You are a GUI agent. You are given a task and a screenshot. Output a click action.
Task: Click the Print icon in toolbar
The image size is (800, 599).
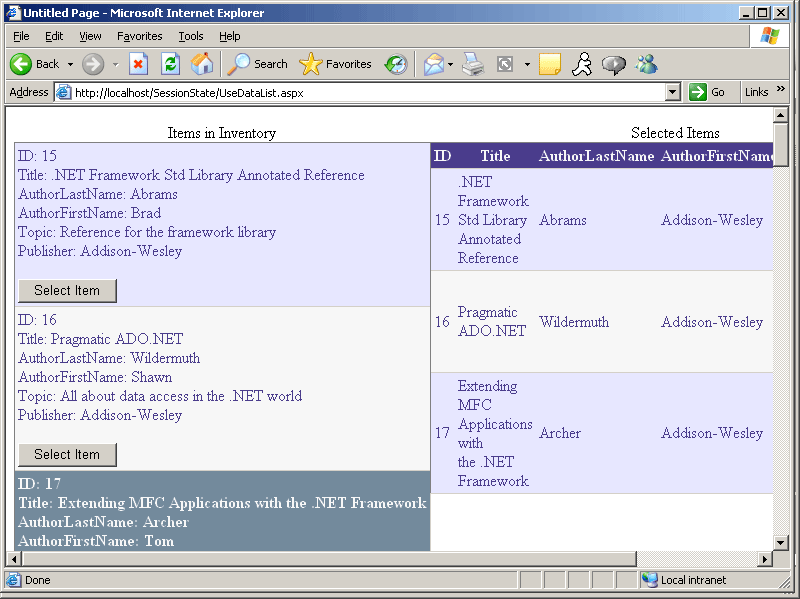(473, 64)
